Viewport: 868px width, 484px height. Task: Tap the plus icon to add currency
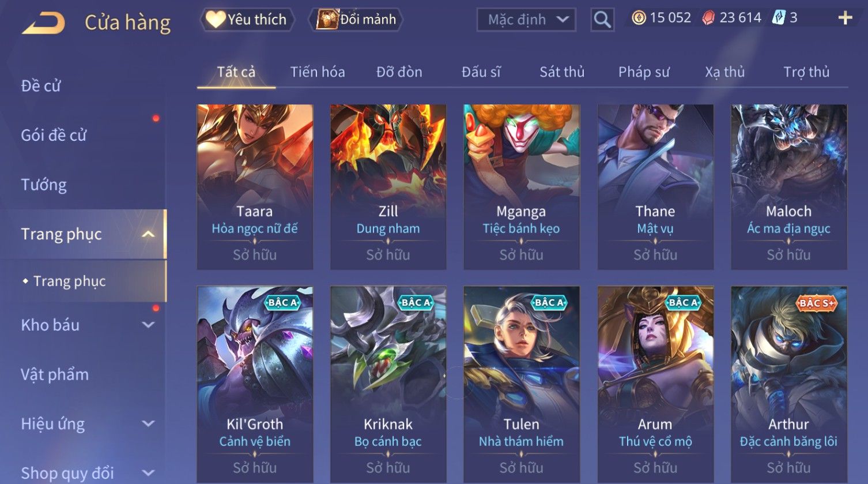(x=845, y=18)
